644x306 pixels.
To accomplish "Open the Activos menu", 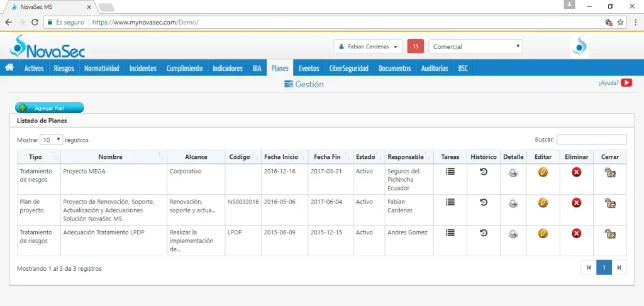I will pos(34,68).
